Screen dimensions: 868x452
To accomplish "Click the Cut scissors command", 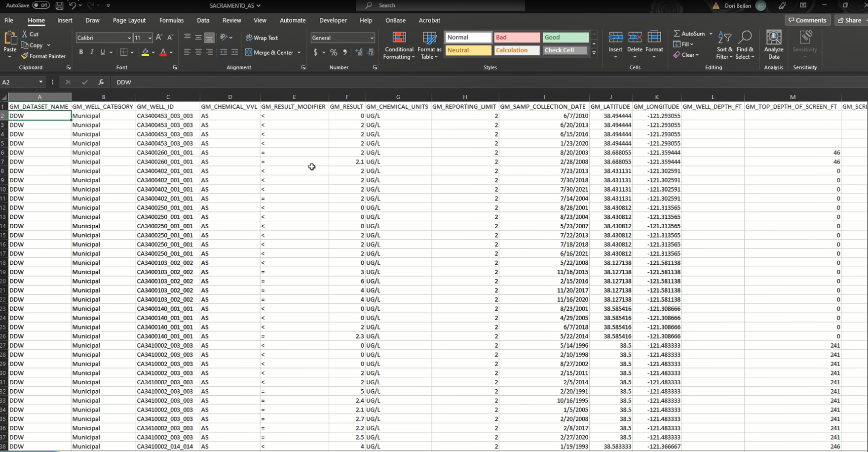I will click(30, 34).
